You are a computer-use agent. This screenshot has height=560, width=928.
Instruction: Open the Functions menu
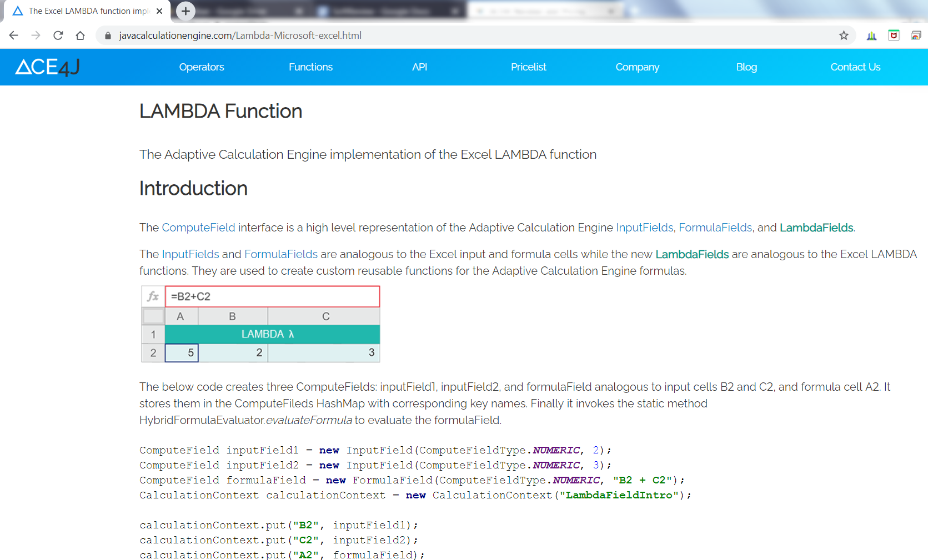310,67
